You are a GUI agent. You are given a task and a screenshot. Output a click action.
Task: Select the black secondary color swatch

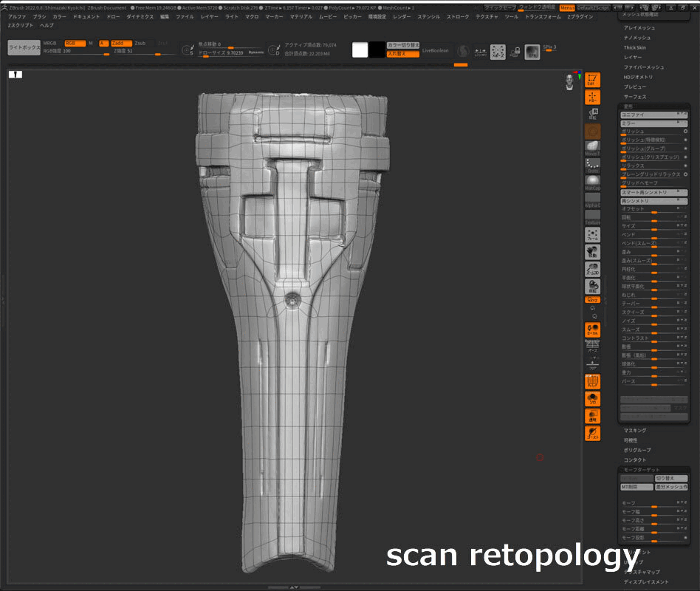pos(377,49)
